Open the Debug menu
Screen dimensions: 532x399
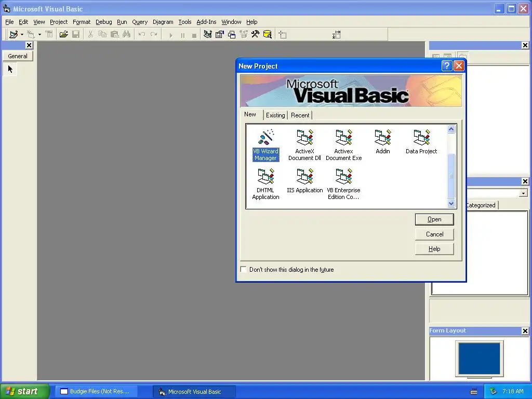coord(104,22)
